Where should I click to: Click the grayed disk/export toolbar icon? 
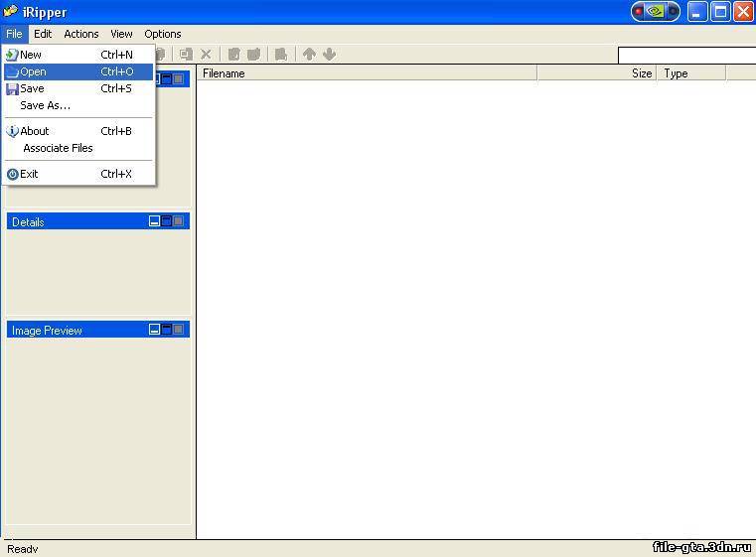281,54
